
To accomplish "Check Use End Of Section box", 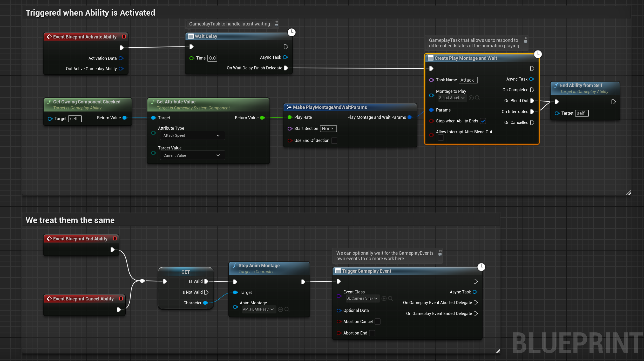I will coord(334,140).
